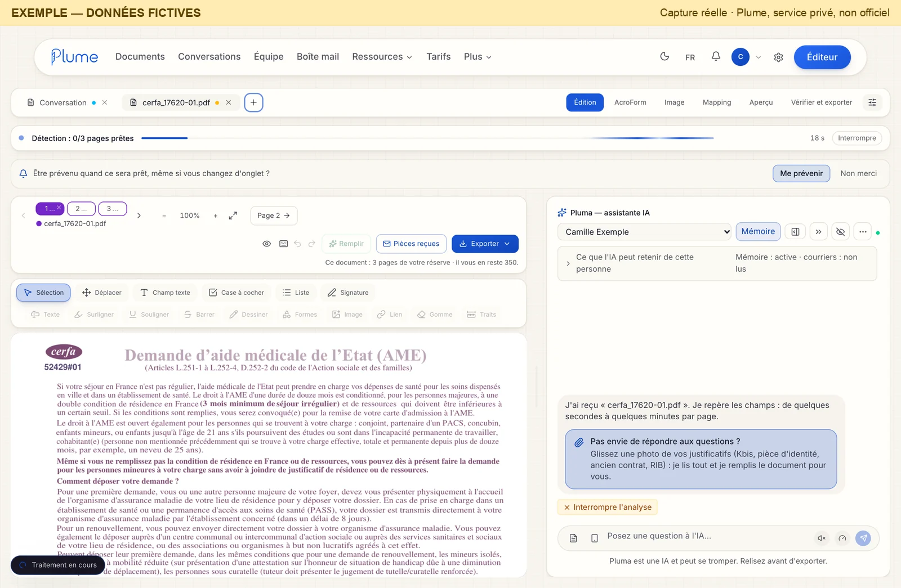901x588 pixels.
Task: Zoom in with the plus icon
Action: point(215,216)
